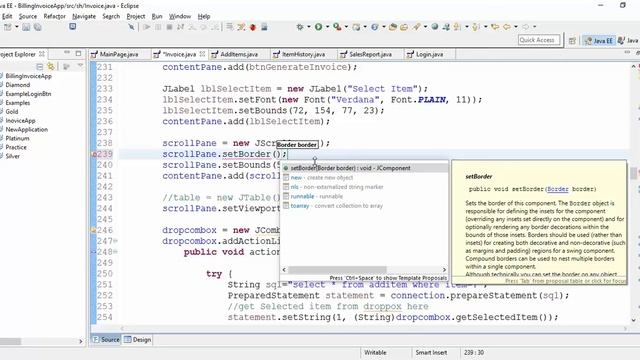The width and height of the screenshot is (640, 360).
Task: Select the Practice project
Action: [16, 147]
